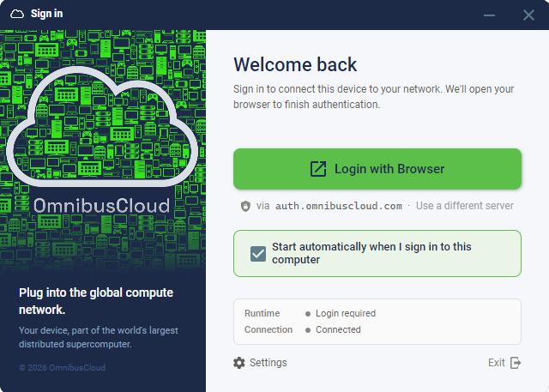Click the shield icon beside auth server

pos(245,206)
